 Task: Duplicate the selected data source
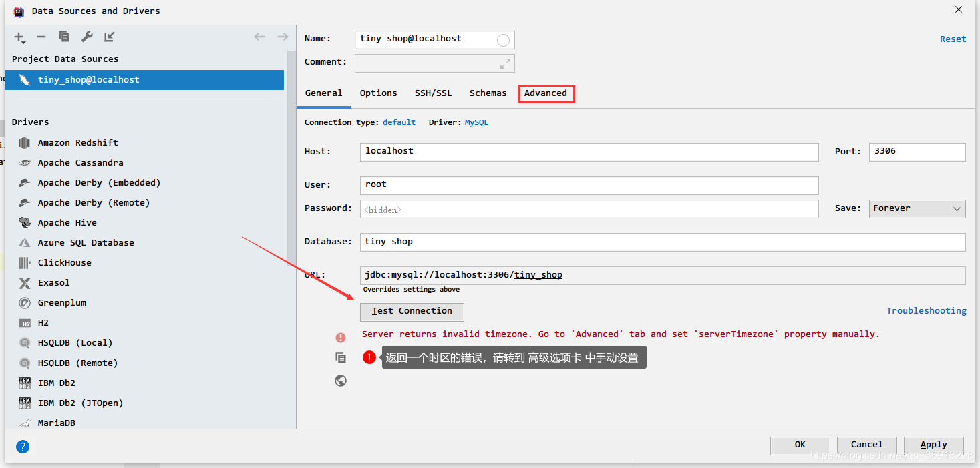click(64, 37)
